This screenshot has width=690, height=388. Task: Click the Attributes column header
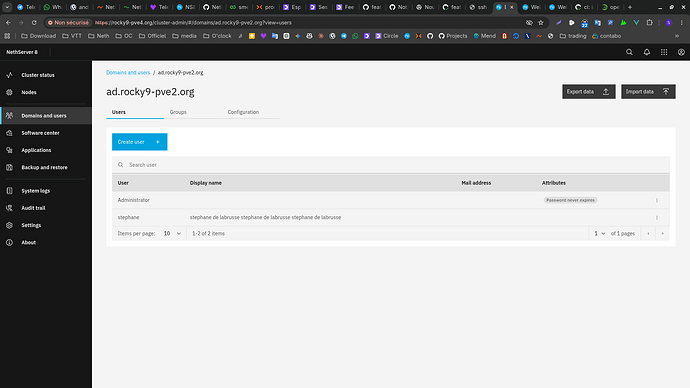(x=554, y=183)
